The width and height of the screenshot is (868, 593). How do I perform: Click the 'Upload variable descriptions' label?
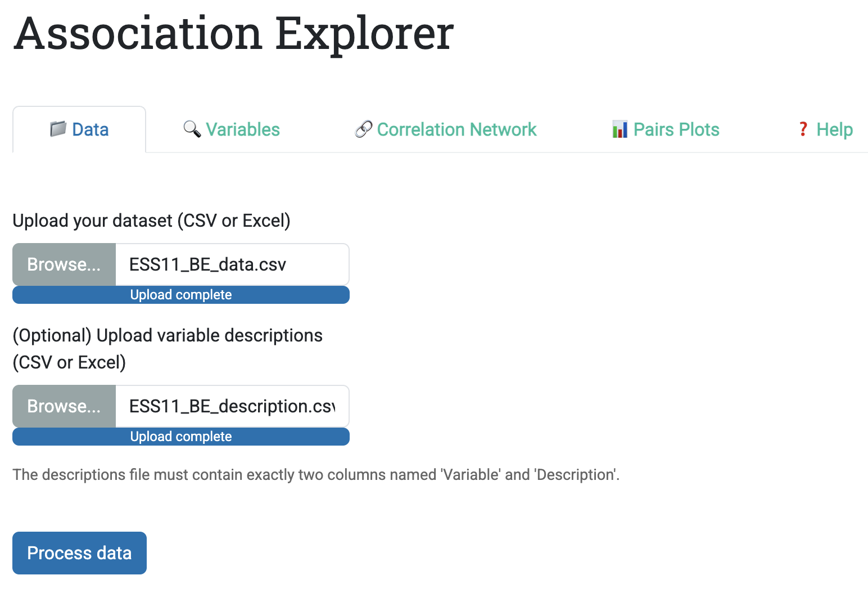168,349
